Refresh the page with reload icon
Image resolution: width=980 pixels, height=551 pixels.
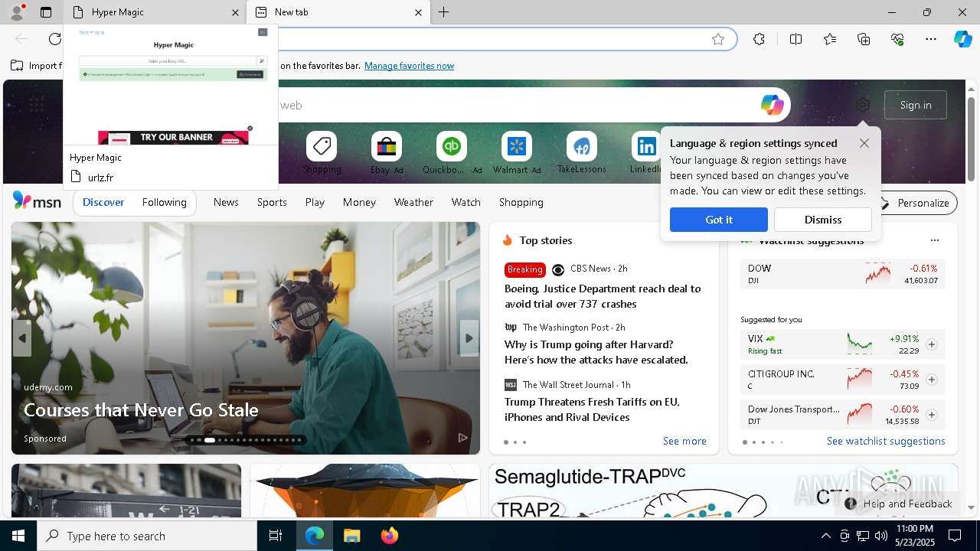pos(55,39)
